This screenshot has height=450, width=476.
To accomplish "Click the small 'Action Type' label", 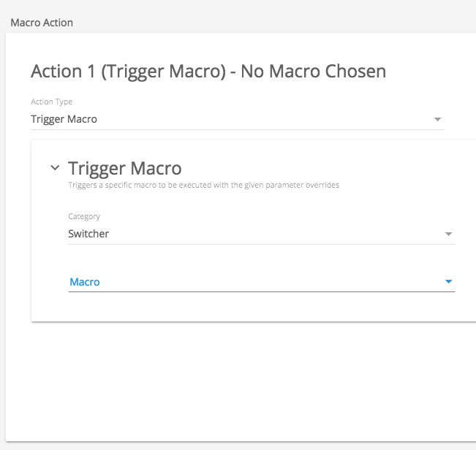I will point(51,102).
